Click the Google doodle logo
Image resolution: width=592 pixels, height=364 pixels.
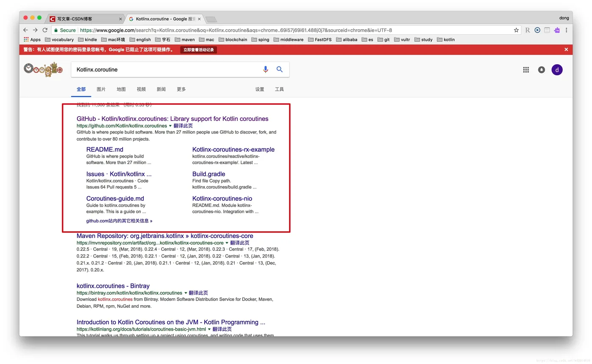coord(43,69)
